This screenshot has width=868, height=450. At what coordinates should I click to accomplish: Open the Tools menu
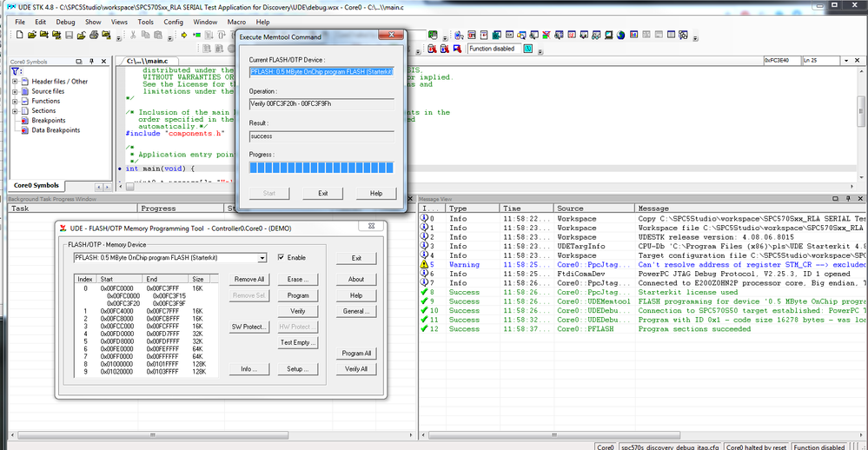point(146,22)
